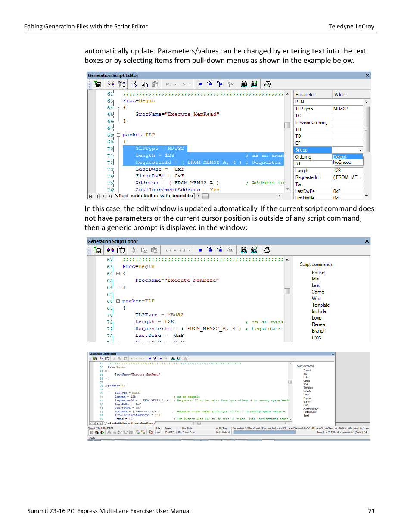Image resolution: width=411 pixels, height=532 pixels.
Task: Collapse packet=TLP block in large Script commands editor
Action: (x=118, y=301)
